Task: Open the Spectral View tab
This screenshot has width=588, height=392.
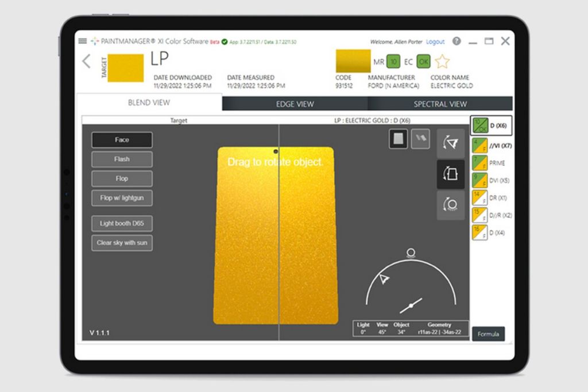Action: tap(440, 104)
